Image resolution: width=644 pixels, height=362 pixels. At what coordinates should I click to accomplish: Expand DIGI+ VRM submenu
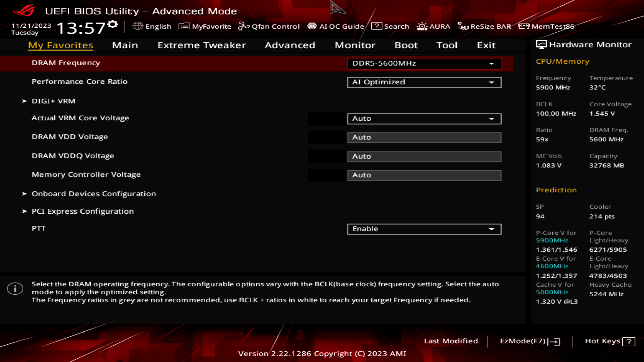pyautogui.click(x=53, y=101)
